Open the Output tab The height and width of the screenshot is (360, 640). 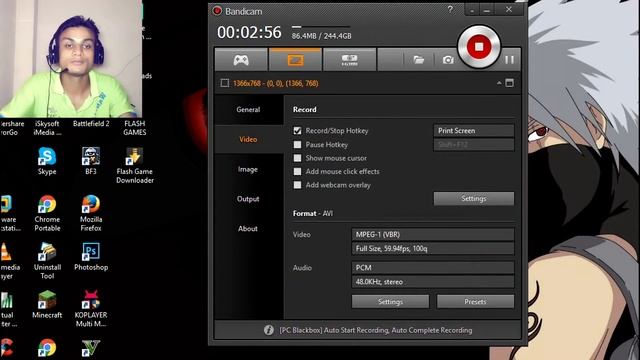(x=248, y=199)
